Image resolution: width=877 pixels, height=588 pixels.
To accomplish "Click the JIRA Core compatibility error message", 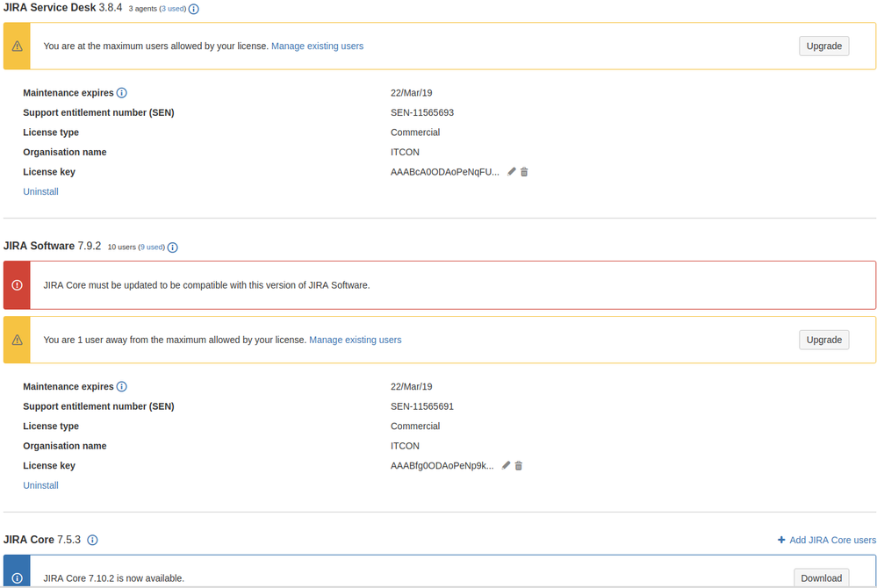I will click(206, 285).
